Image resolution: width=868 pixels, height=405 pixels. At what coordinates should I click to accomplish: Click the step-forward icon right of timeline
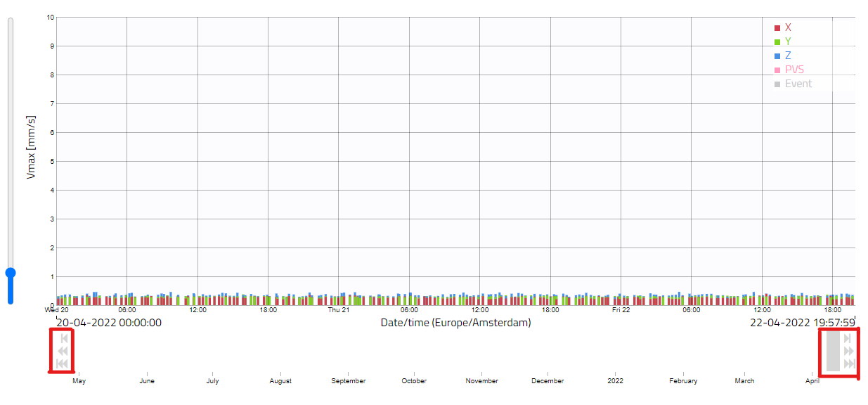pos(848,338)
